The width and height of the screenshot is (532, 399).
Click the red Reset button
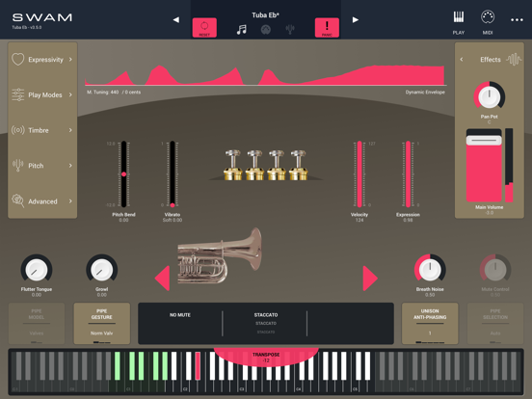click(204, 28)
